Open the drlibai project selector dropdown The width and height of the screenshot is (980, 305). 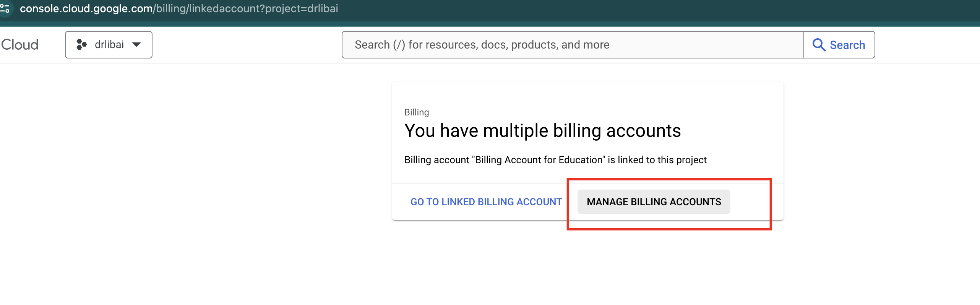(109, 45)
